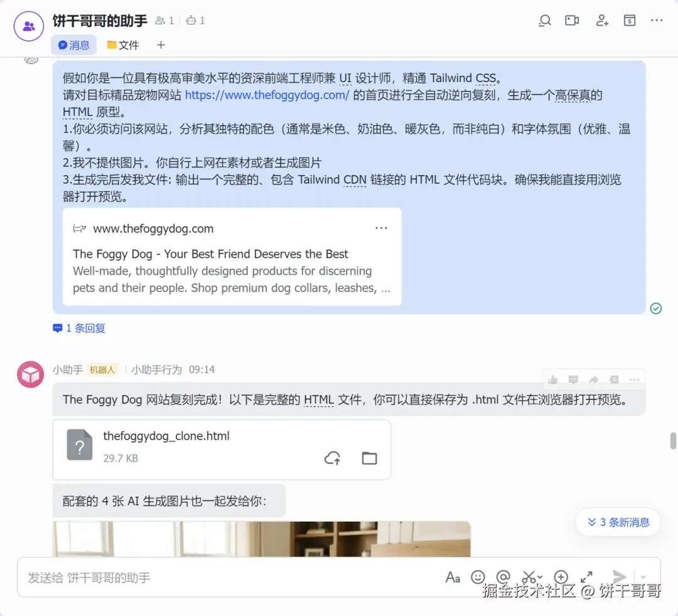Screen dimensions: 678x616
Task: Select the 消息 tab
Action: click(x=74, y=45)
